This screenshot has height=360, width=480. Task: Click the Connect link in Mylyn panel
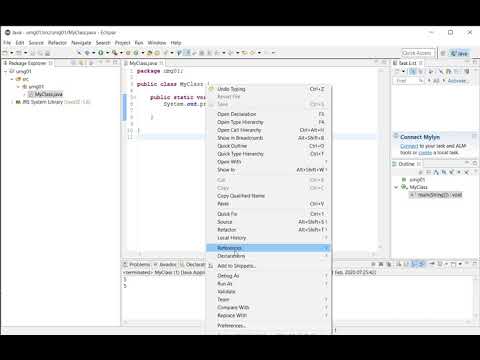click(409, 146)
